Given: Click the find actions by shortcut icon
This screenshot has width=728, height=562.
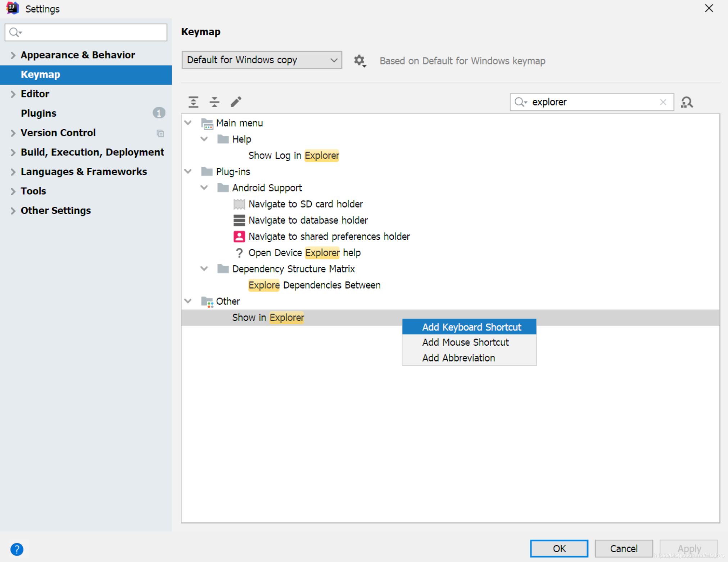Looking at the screenshot, I should click(x=687, y=102).
